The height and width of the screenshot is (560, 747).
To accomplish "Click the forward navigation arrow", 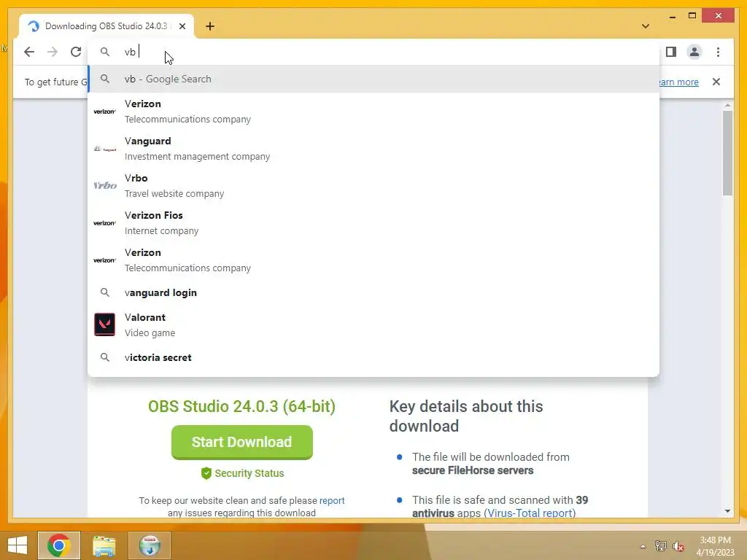I will coord(53,52).
